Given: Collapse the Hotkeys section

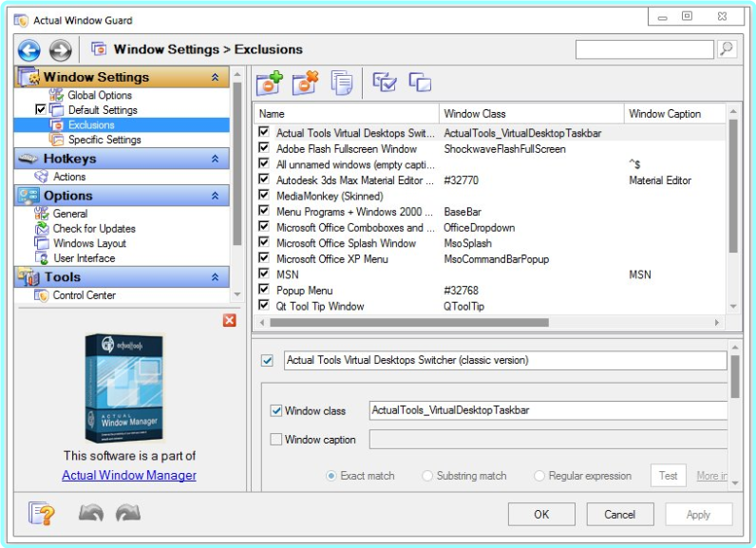Looking at the screenshot, I should [216, 159].
